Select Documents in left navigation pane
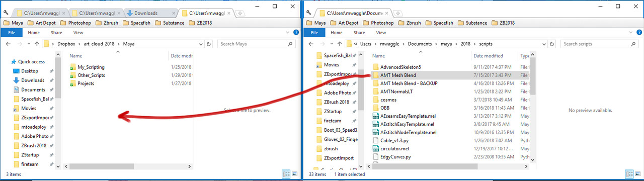 tap(34, 89)
